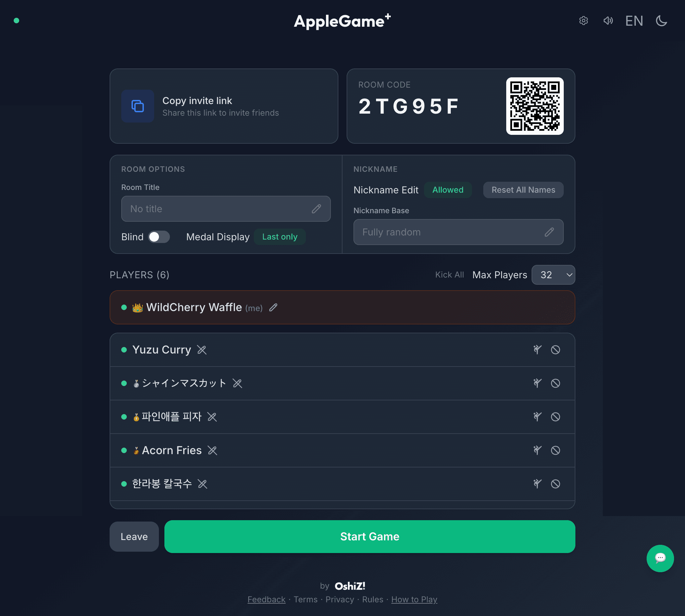
Task: Click the room QR code image
Action: coord(535,106)
